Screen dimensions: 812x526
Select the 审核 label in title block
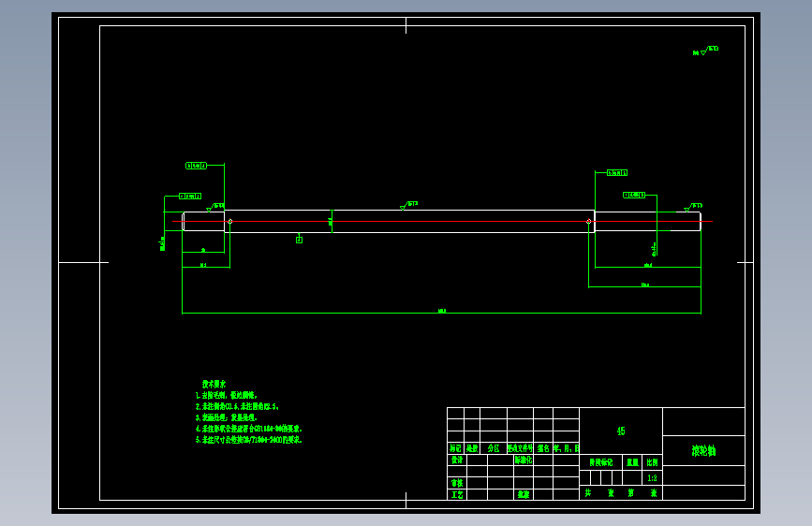tap(457, 483)
